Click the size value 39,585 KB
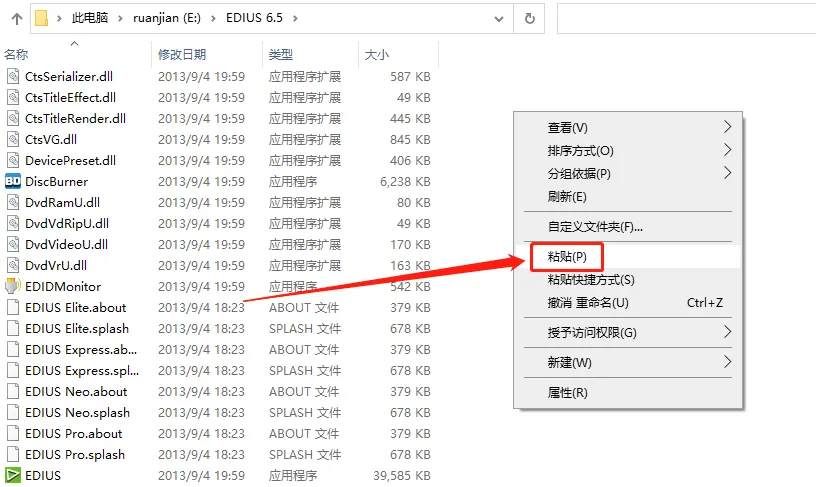 [402, 476]
